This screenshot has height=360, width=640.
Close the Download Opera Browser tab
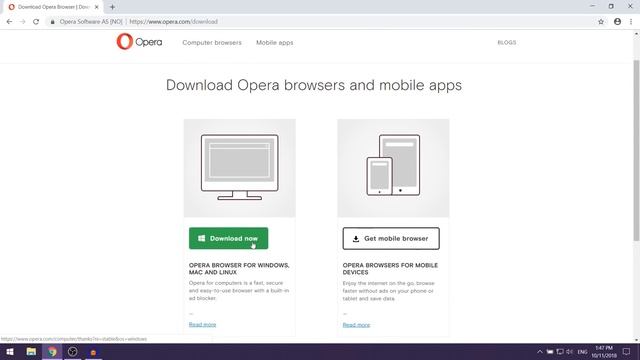click(x=97, y=7)
